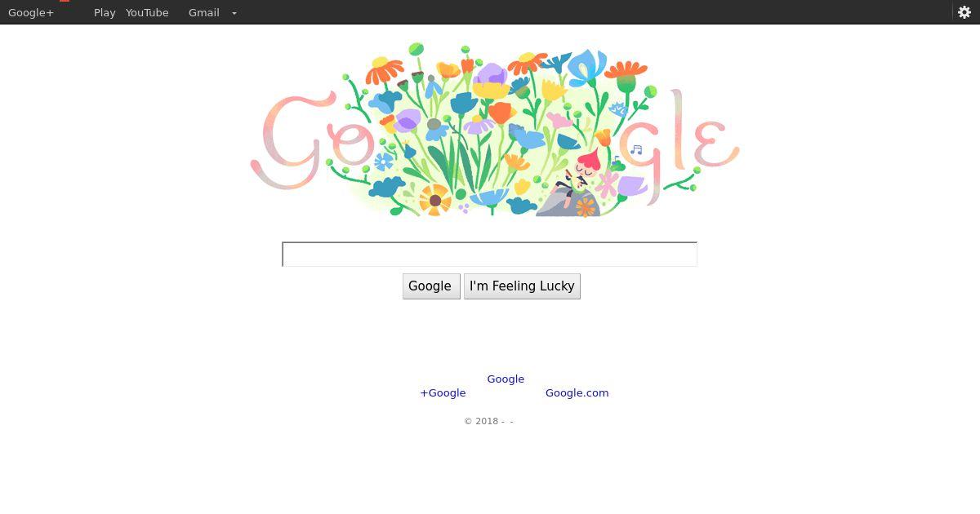Open Gmail from the top bar
This screenshot has height=514, width=980.
tap(203, 12)
